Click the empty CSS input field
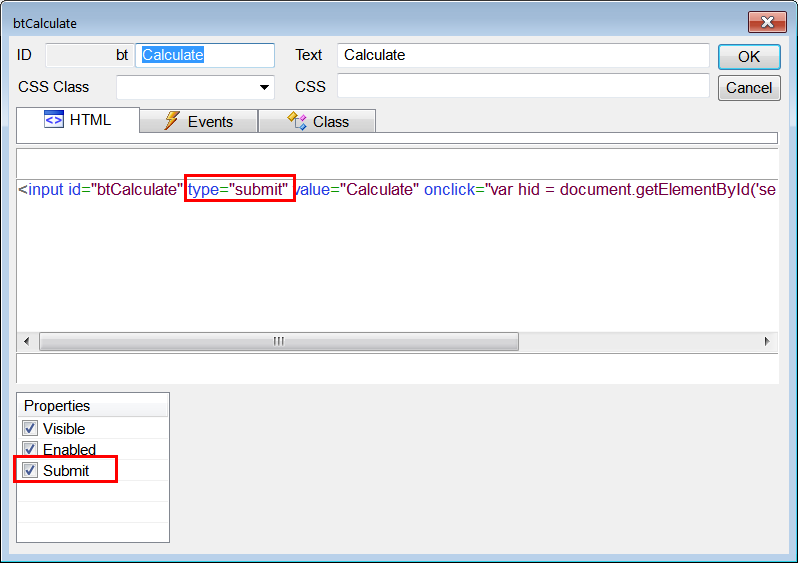Viewport: 798px width, 563px height. click(523, 87)
